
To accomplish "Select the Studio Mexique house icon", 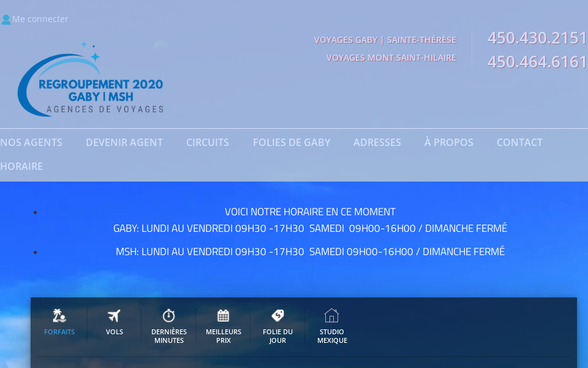I will (331, 316).
